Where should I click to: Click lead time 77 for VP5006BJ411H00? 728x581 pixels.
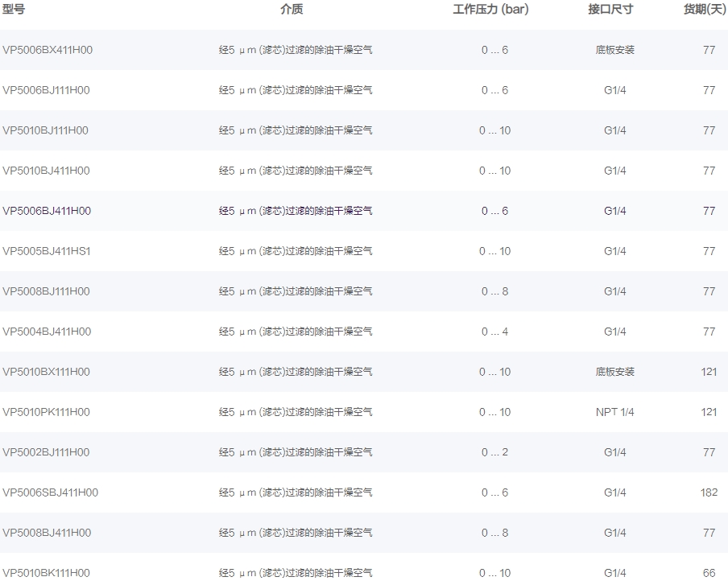[709, 211]
